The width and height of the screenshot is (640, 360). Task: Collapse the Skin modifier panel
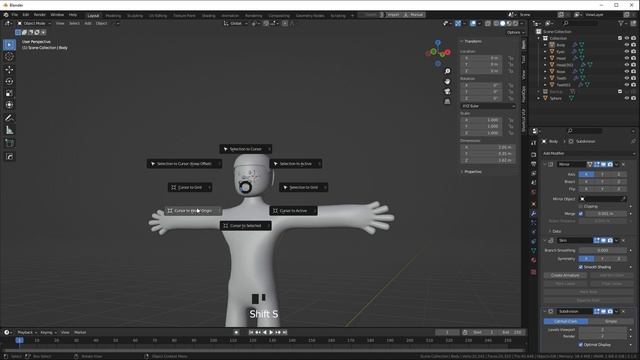(545, 240)
